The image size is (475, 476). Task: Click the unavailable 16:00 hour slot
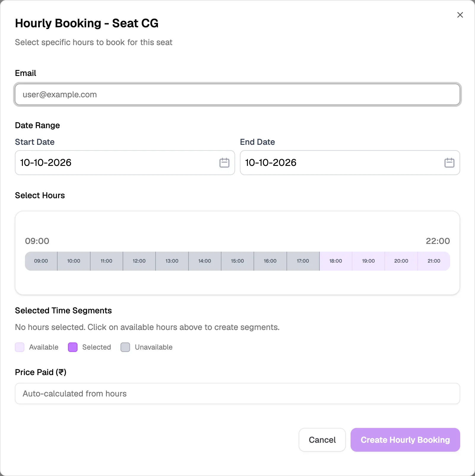pyautogui.click(x=270, y=261)
